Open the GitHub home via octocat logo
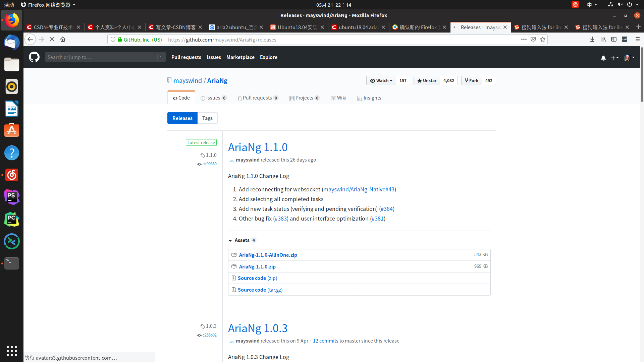 pos(34,57)
